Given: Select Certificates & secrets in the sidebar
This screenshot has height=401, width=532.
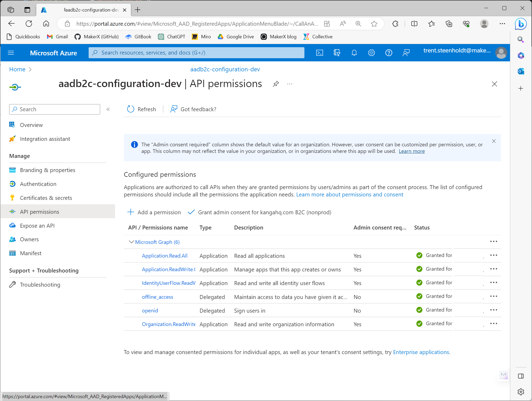Looking at the screenshot, I should (x=46, y=198).
